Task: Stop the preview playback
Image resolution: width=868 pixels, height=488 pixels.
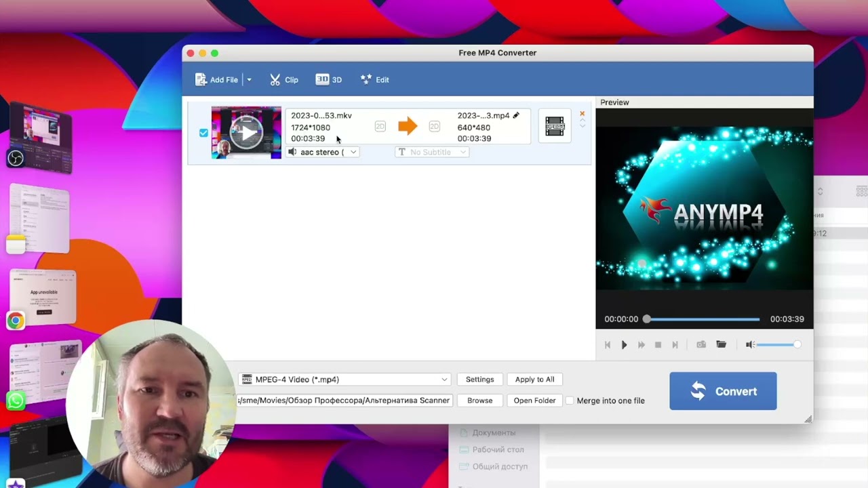Action: [658, 345]
